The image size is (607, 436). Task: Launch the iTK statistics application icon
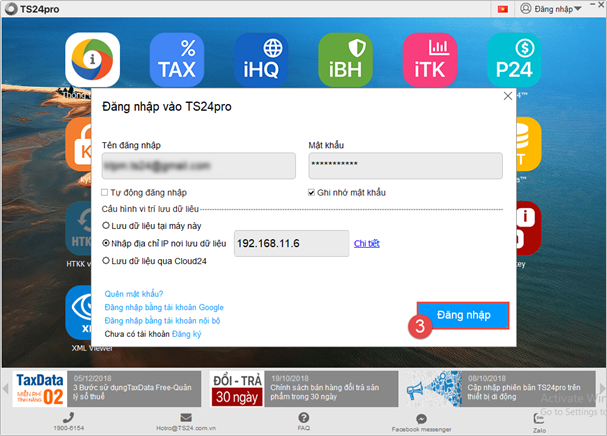point(430,60)
